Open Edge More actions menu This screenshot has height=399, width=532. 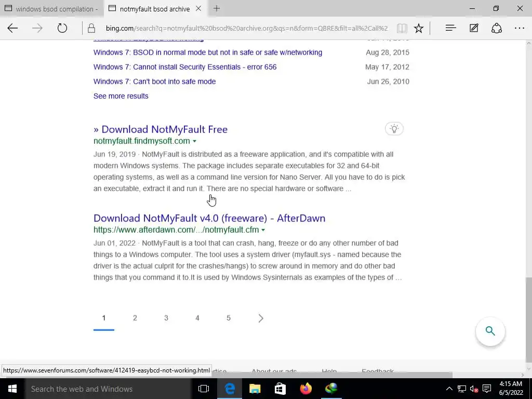tap(520, 28)
